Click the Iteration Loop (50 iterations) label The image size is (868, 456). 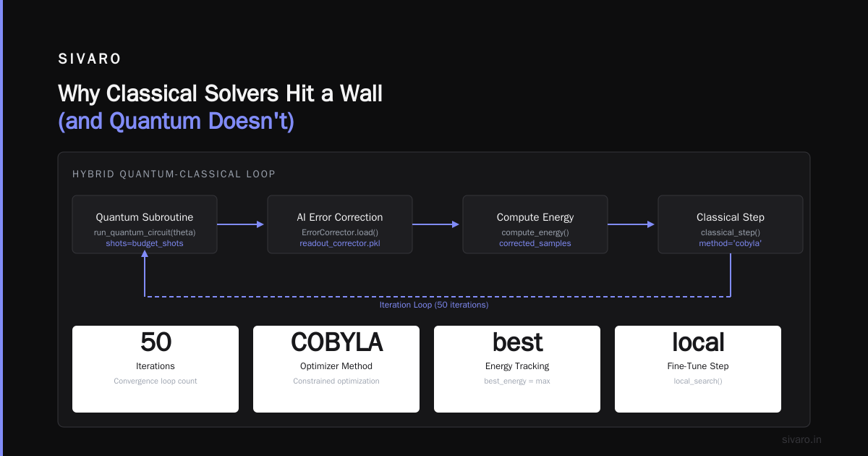pos(434,305)
